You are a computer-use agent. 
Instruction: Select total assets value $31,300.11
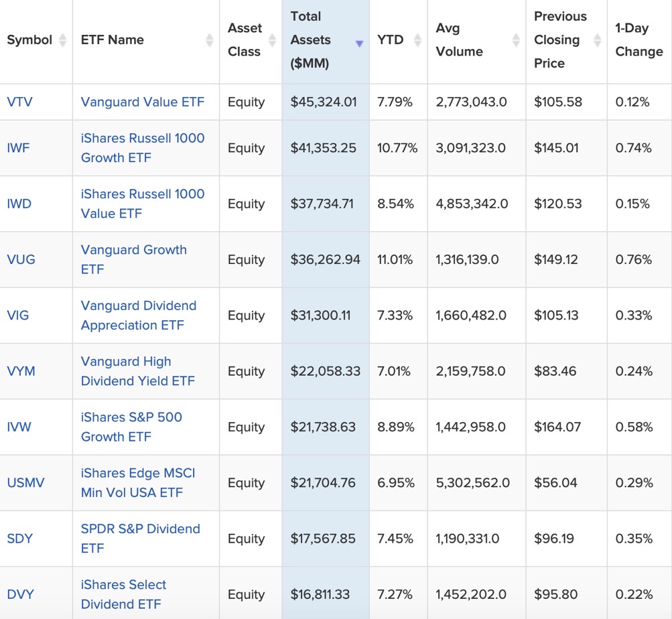[320, 315]
